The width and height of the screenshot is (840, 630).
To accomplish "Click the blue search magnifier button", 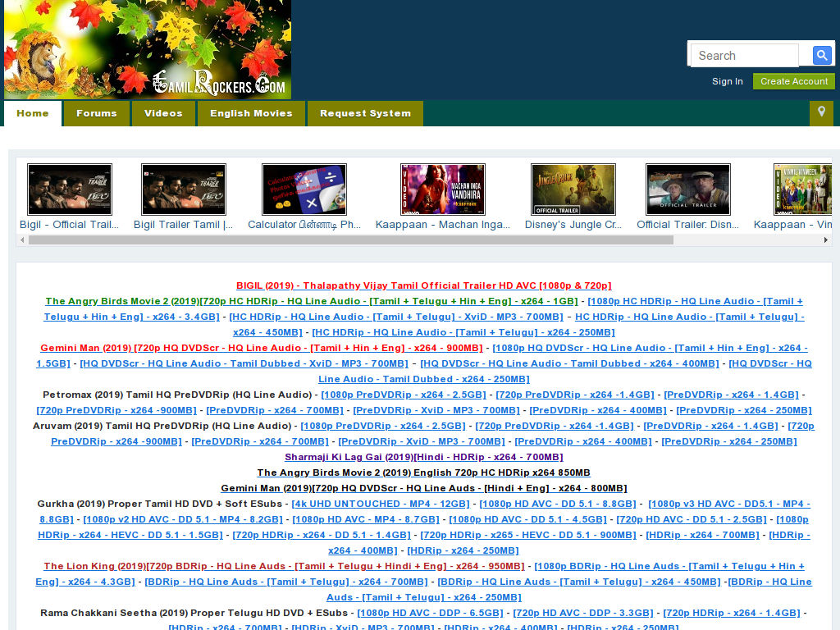I will pos(822,55).
